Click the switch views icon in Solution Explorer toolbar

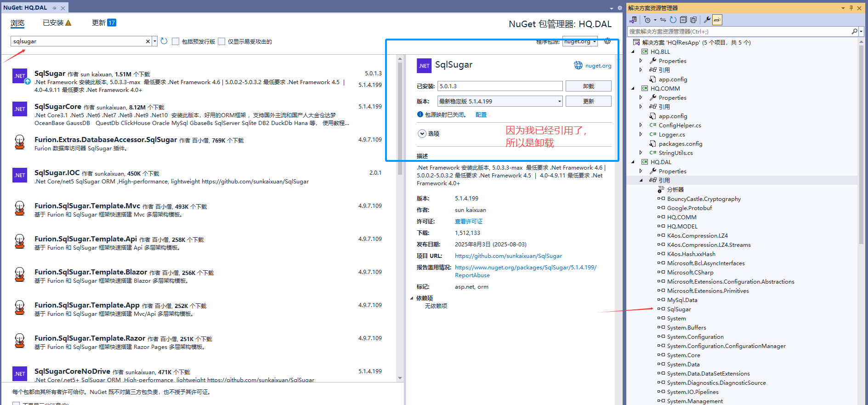(x=633, y=20)
